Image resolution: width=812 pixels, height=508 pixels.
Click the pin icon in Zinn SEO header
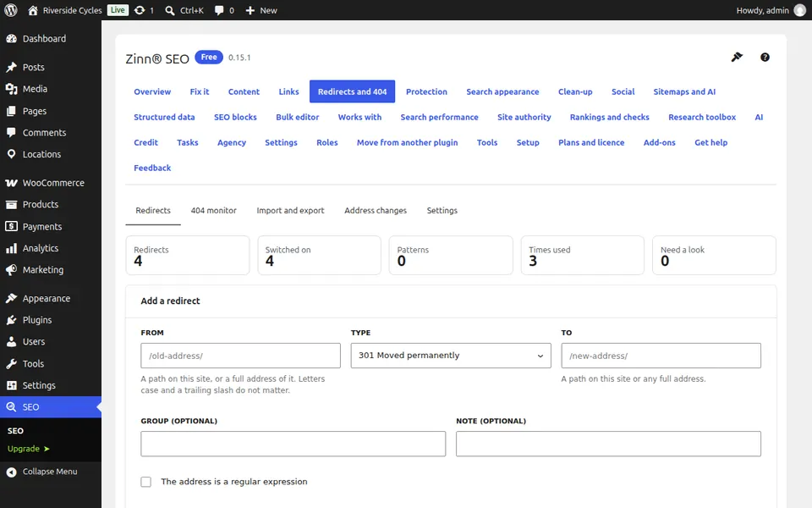[x=737, y=57]
